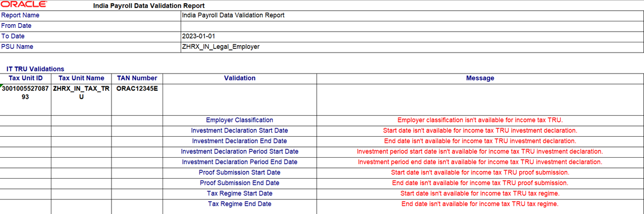Viewport: 644px width, 214px height.
Task: Select investment declaration start date error message
Action: click(x=480, y=130)
